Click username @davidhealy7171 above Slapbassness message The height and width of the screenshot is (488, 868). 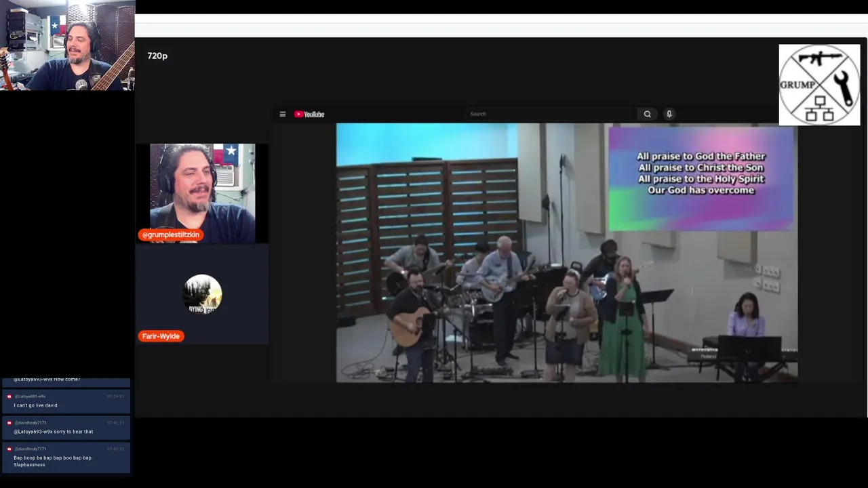pyautogui.click(x=31, y=449)
